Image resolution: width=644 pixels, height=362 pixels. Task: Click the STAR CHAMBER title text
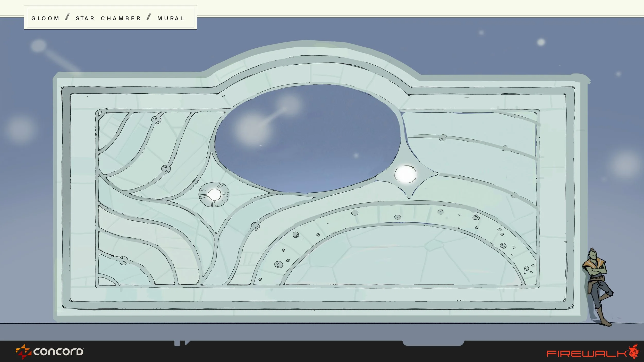[108, 19]
